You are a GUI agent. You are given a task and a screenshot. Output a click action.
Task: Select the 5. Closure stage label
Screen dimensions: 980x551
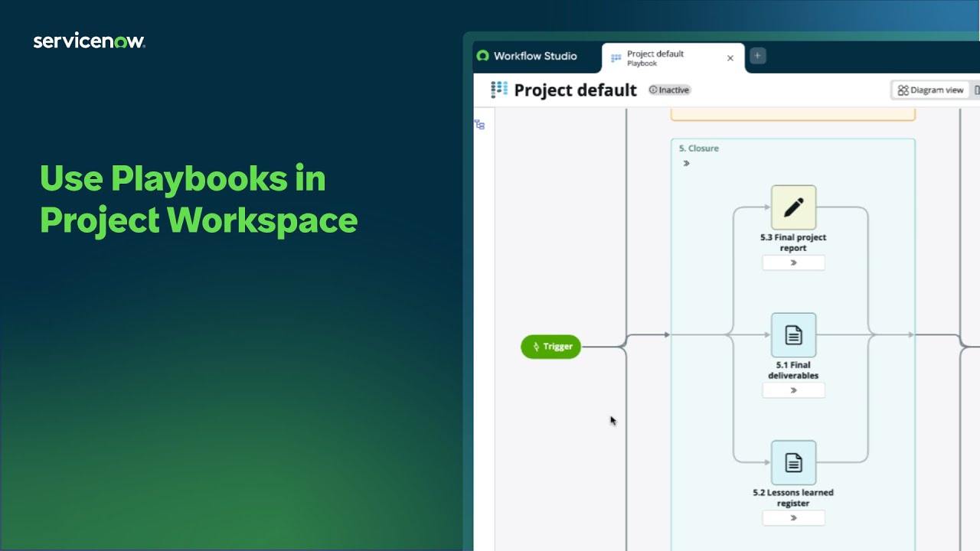coord(698,148)
